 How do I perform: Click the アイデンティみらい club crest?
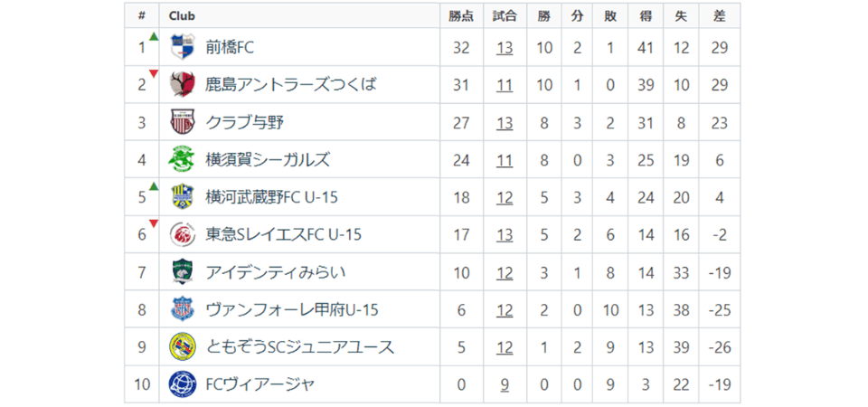point(183,271)
